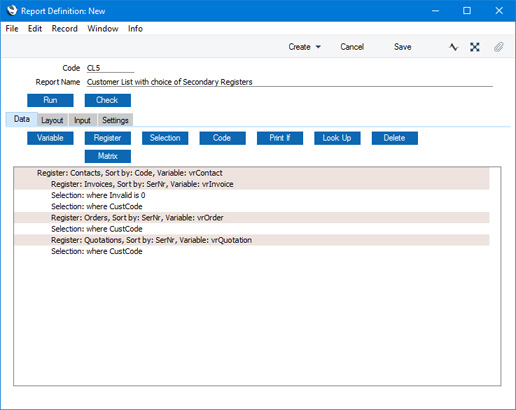Click into the Report Name field

[x=290, y=82]
